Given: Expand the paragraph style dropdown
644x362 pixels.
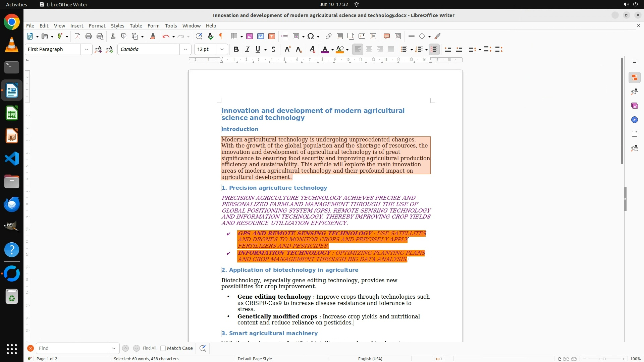Looking at the screenshot, I should pos(87,49).
